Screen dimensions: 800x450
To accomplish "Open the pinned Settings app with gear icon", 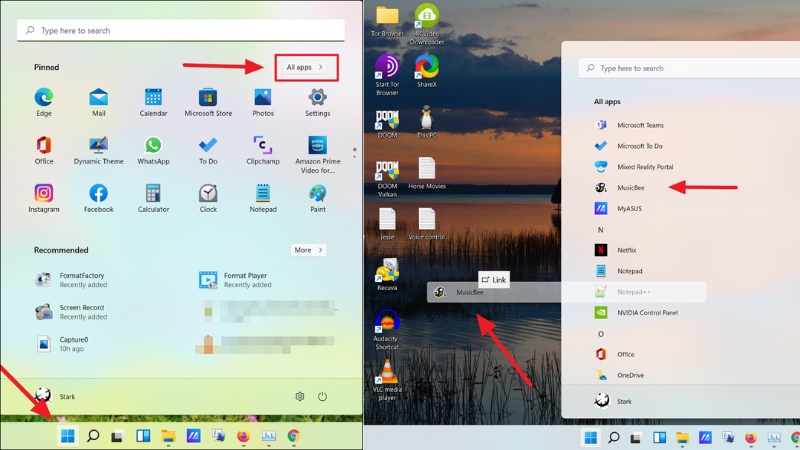I will click(x=317, y=102).
